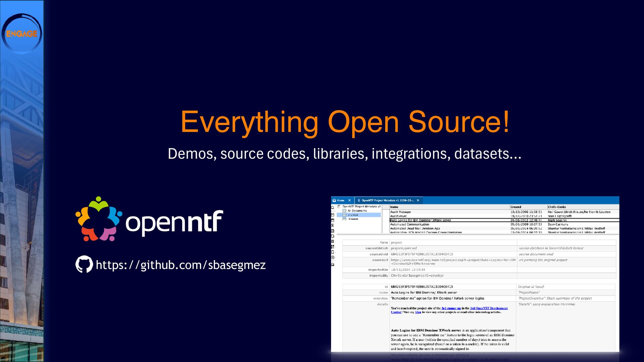Click the Demos, source codes, libraries subtitle

(344, 154)
